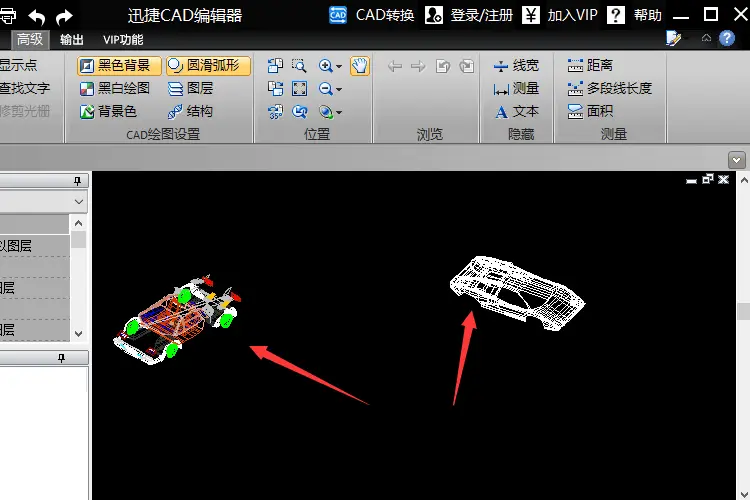Image resolution: width=750 pixels, height=500 pixels.
Task: Click the layer list scrollbar thumb
Action: pos(78,239)
